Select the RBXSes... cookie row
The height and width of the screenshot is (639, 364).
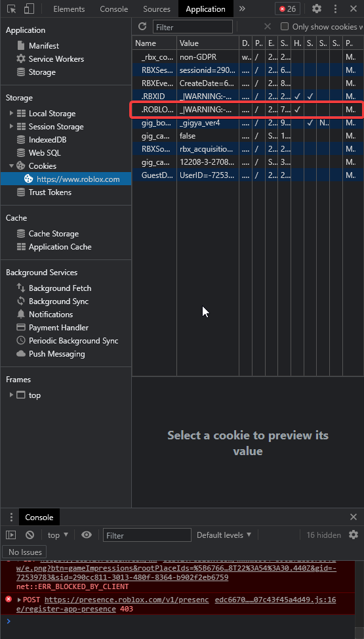pyautogui.click(x=247, y=70)
